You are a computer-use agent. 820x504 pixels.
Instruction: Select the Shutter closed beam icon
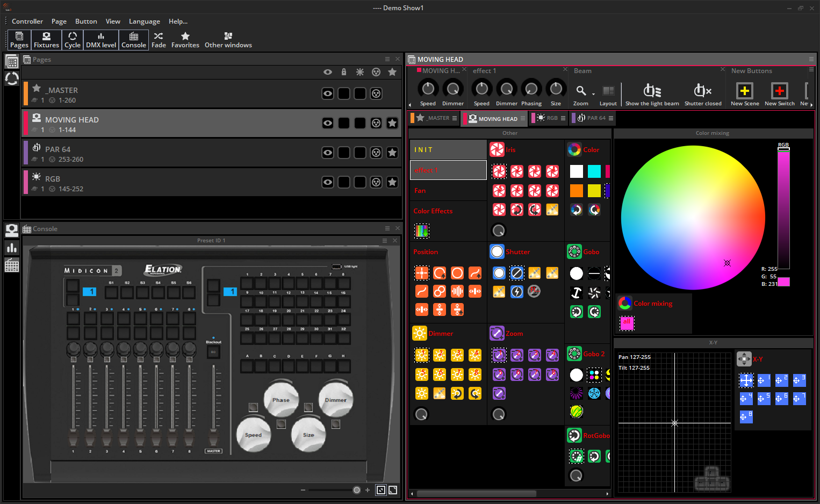pyautogui.click(x=702, y=91)
